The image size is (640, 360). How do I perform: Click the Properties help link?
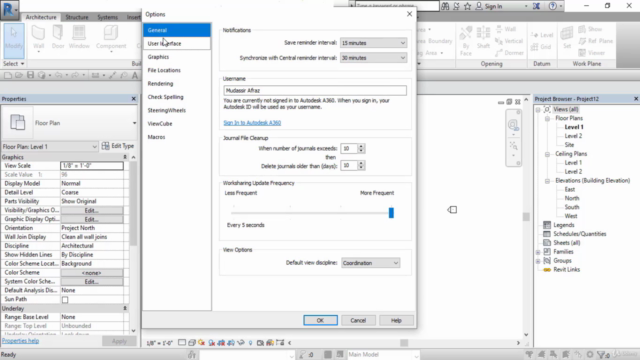(20, 341)
